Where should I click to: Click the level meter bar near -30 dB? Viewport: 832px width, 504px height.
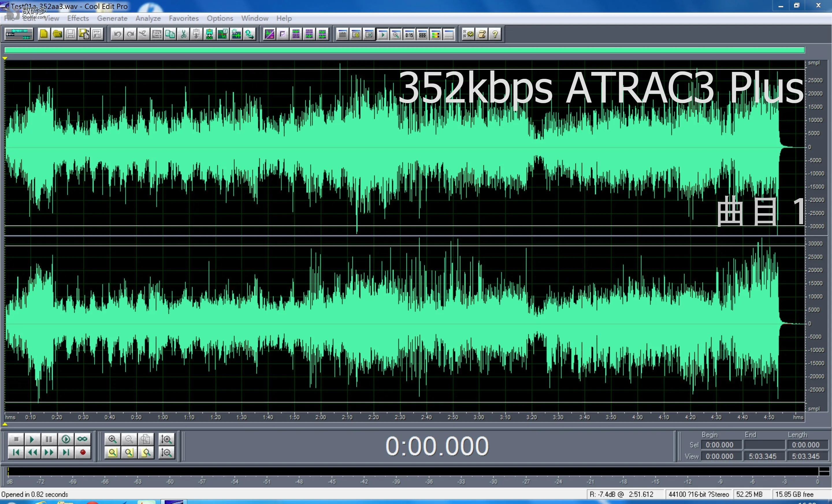(494, 471)
